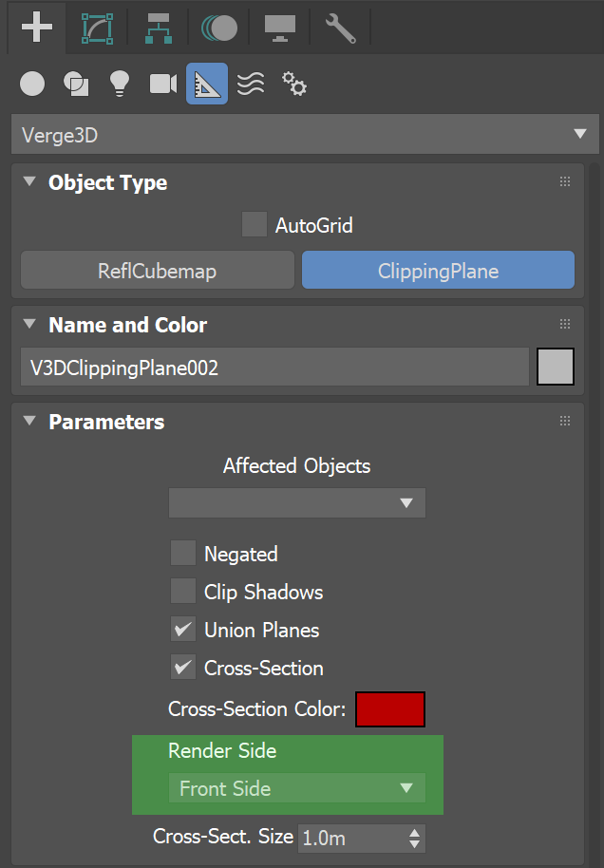Viewport: 604px width, 868px height.
Task: Select the Lights category icon
Action: tap(120, 85)
